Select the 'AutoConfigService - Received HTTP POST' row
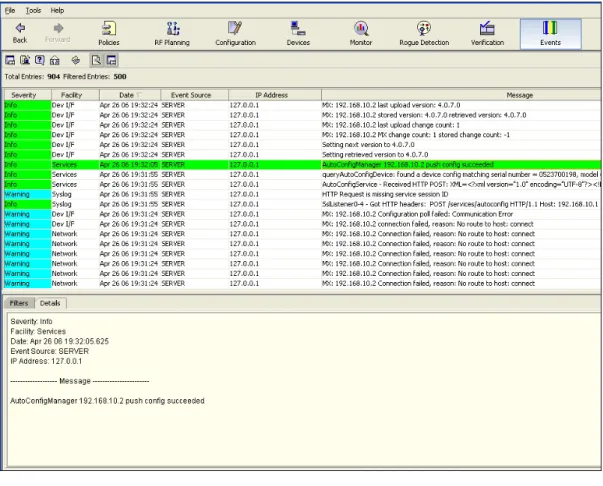 [302, 185]
